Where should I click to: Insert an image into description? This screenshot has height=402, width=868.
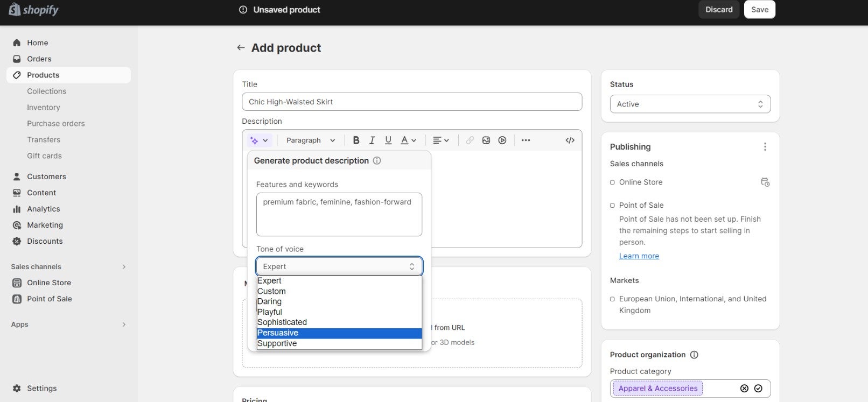coord(486,140)
